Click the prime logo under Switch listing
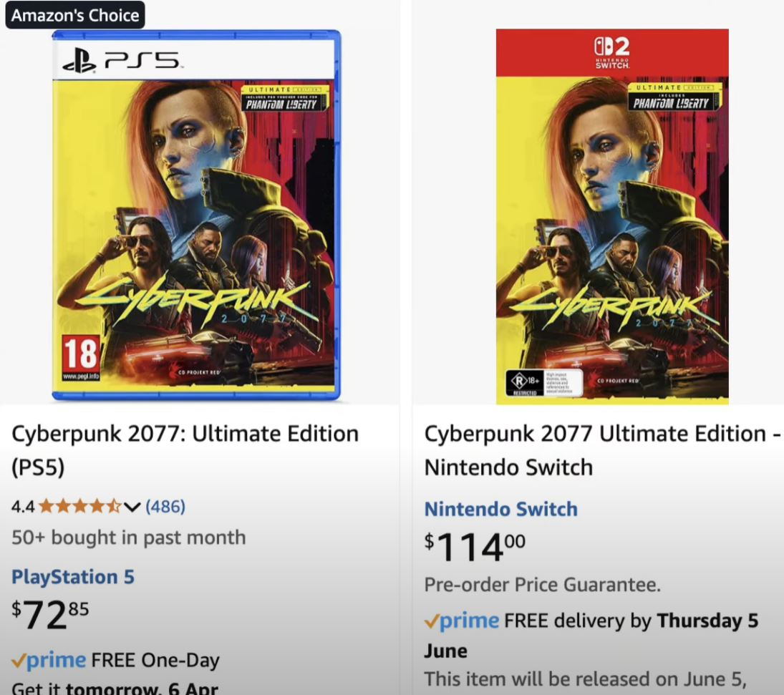Viewport: 784px width, 695px height. [462, 621]
